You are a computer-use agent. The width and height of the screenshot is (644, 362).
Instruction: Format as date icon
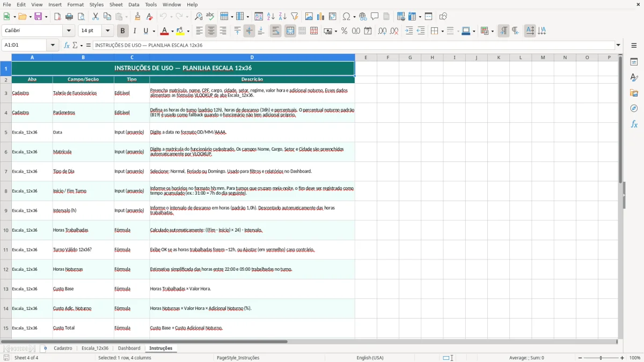click(368, 31)
